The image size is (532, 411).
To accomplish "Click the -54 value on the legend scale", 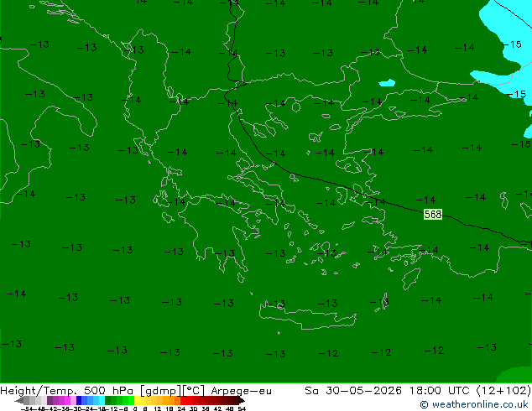I will tap(27, 408).
